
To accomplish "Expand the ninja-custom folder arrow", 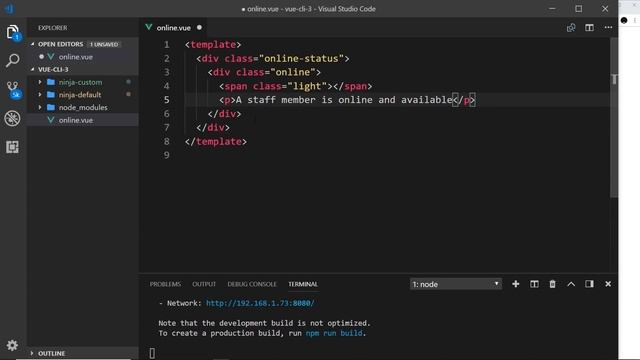I will [x=40, y=82].
